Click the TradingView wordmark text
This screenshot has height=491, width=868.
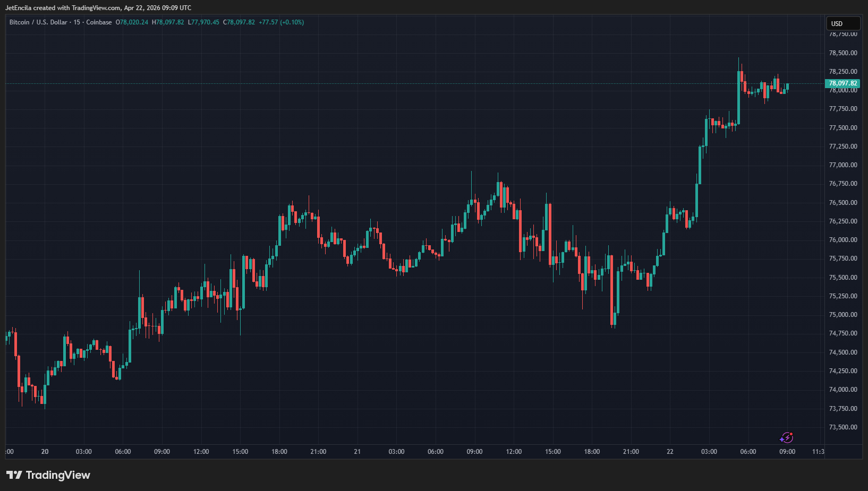click(x=58, y=475)
